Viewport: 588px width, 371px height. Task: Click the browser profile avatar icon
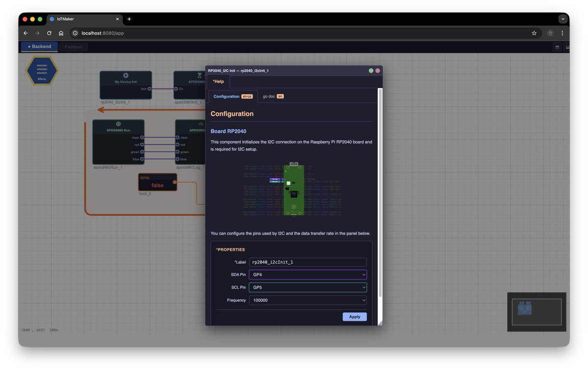tap(550, 33)
